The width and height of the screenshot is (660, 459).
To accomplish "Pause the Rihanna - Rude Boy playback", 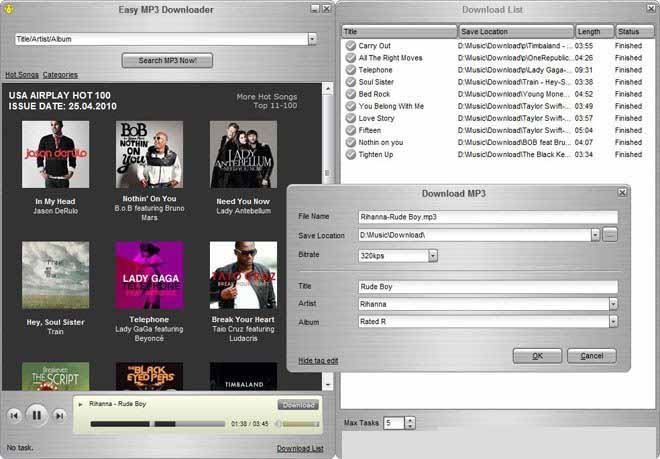I will click(37, 416).
